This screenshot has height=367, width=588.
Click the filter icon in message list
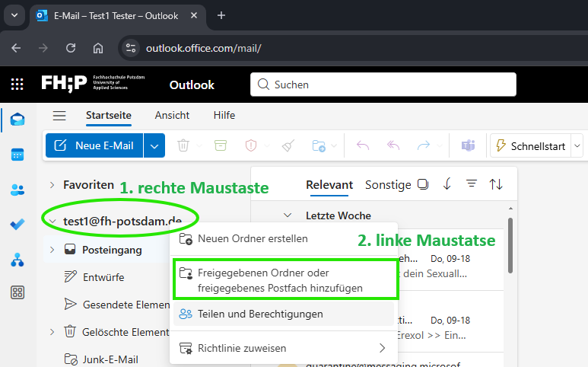tap(472, 184)
